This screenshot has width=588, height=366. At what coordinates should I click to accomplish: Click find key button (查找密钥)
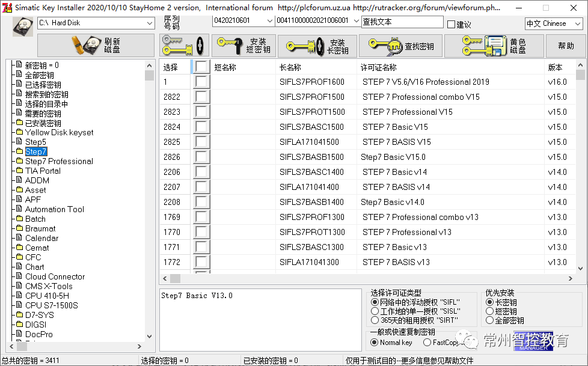point(400,46)
